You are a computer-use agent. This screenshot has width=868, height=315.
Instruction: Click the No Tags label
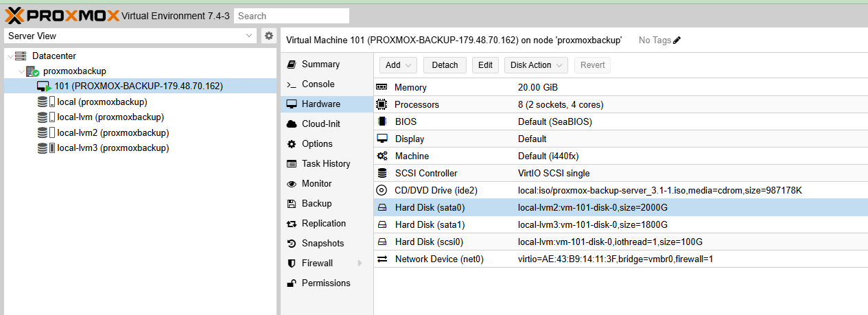655,40
